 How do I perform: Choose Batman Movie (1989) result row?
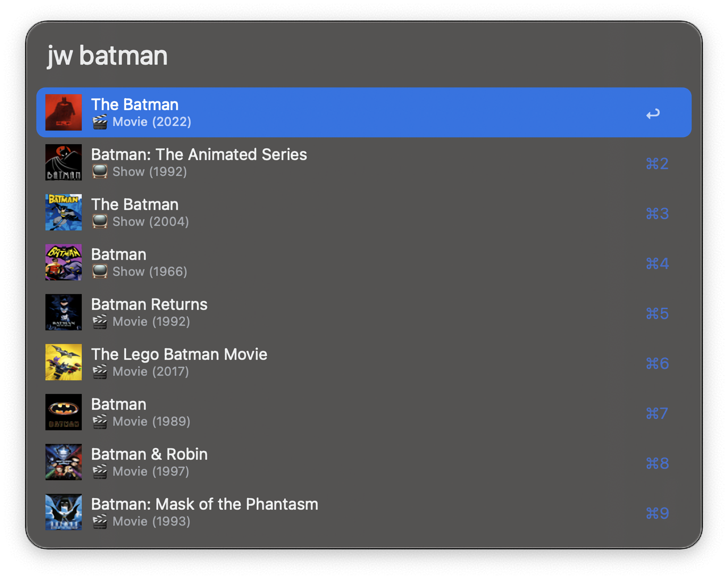[363, 412]
